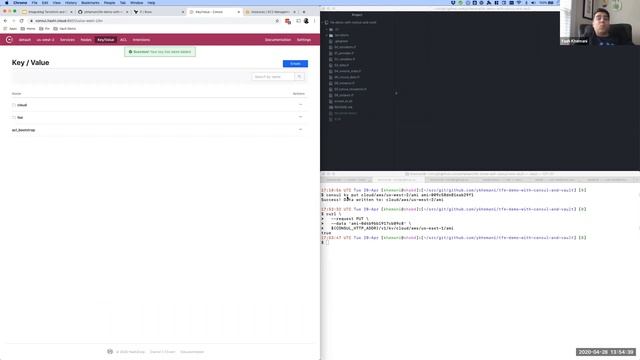Bookmark this page with the star icon
The width and height of the screenshot is (640, 360).
[x=277, y=21]
